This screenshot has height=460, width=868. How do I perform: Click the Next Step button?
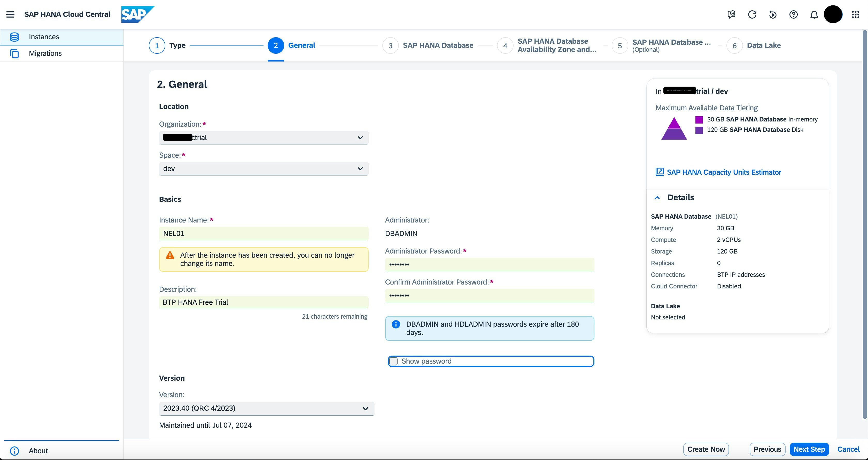coord(809,449)
